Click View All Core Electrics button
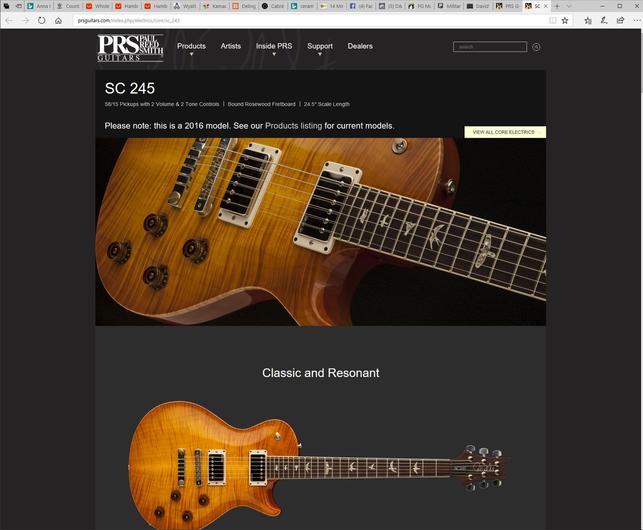Image resolution: width=643 pixels, height=530 pixels. 505,132
